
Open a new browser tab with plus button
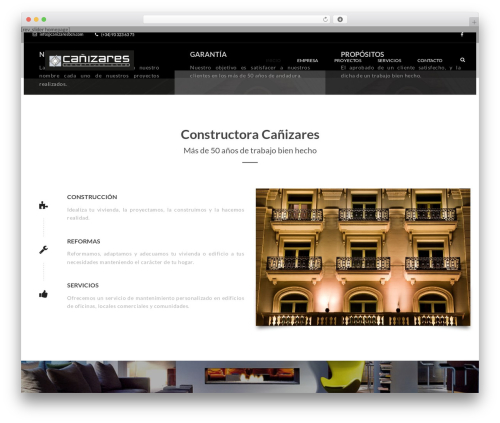[474, 22]
